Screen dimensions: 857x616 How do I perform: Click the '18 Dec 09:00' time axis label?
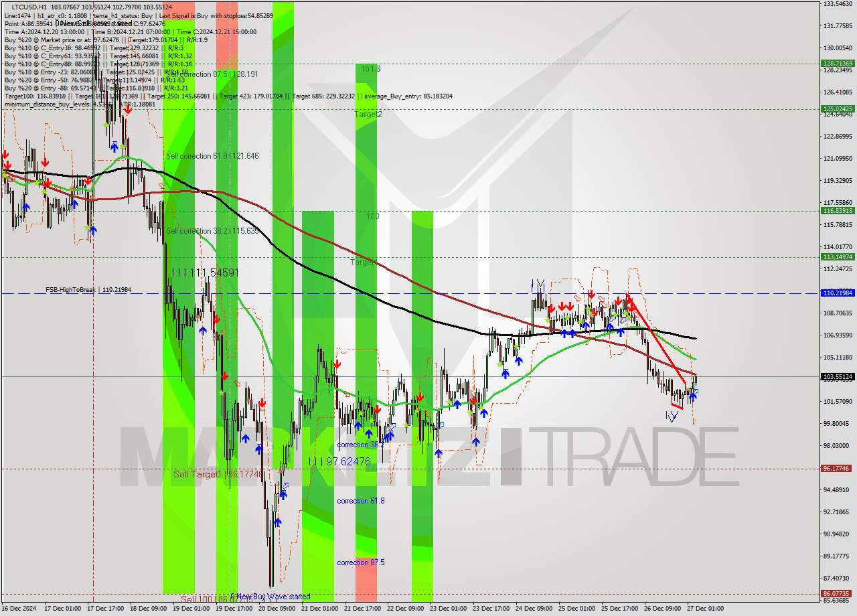tap(148, 609)
